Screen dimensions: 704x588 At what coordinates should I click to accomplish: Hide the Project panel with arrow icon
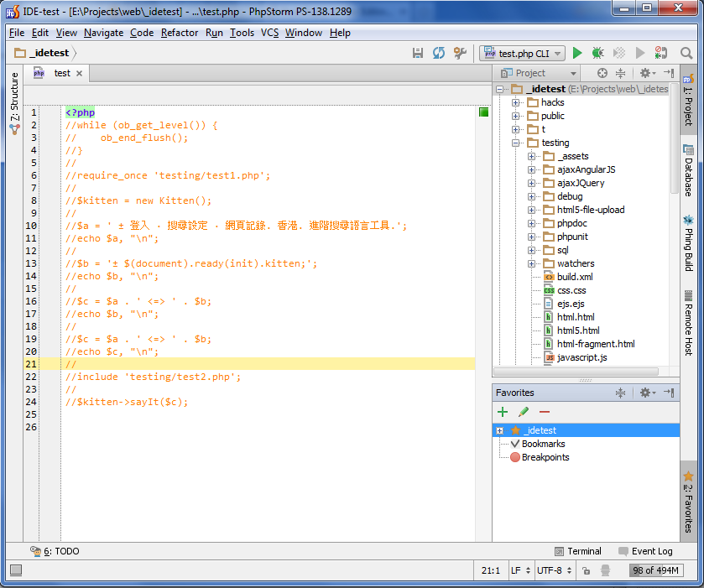(669, 73)
